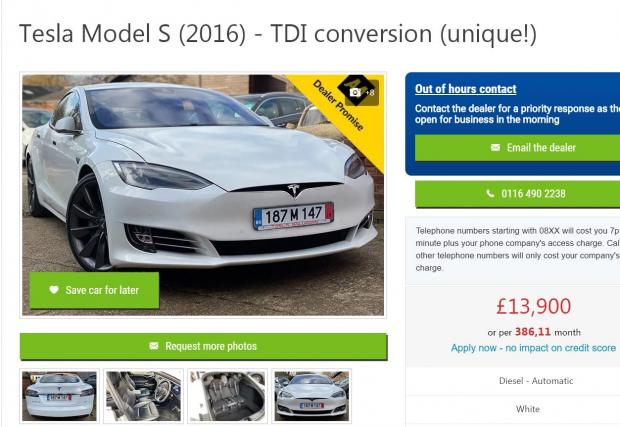The width and height of the screenshot is (620, 427).
Task: Click the £13,900 price
Action: point(533,306)
